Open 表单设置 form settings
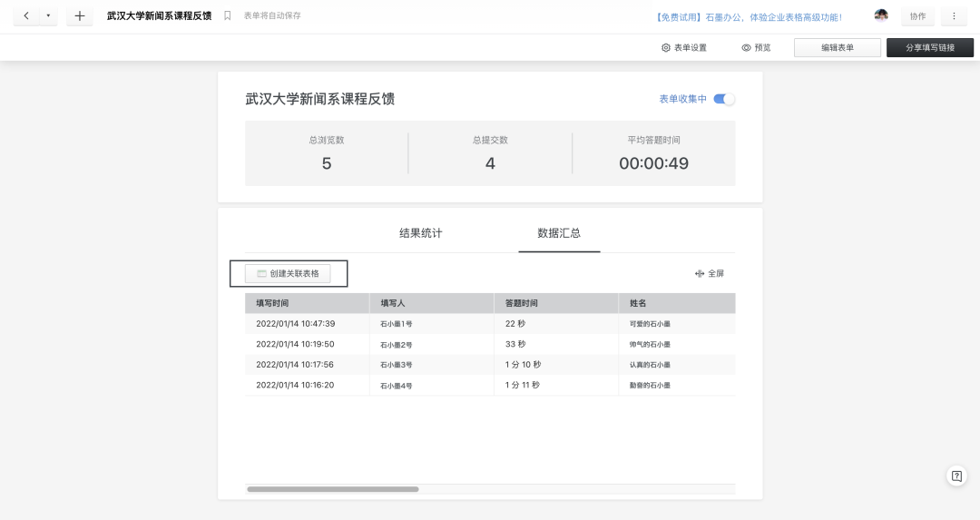Viewport: 980px width, 520px height. pyautogui.click(x=684, y=47)
